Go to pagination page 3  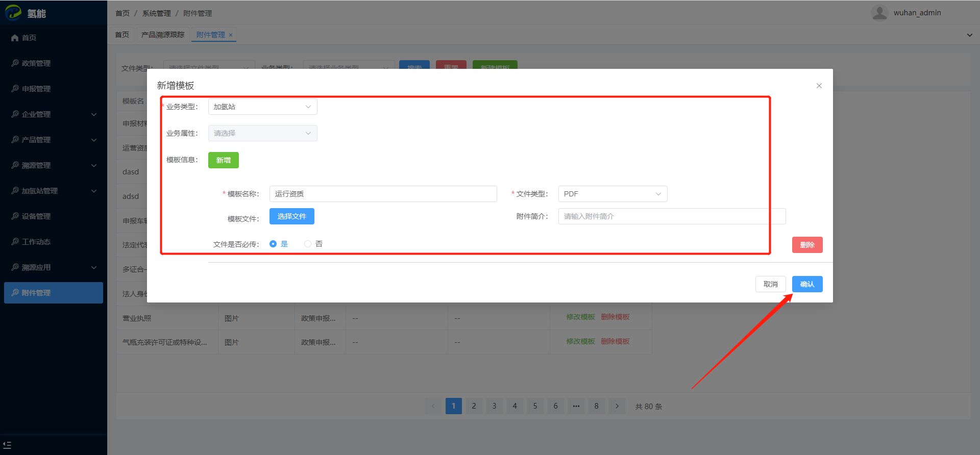(495, 406)
